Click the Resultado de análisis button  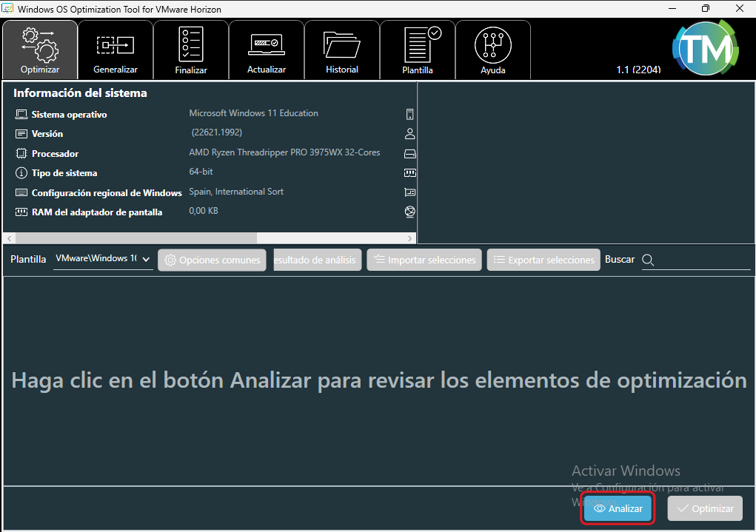[x=318, y=260]
